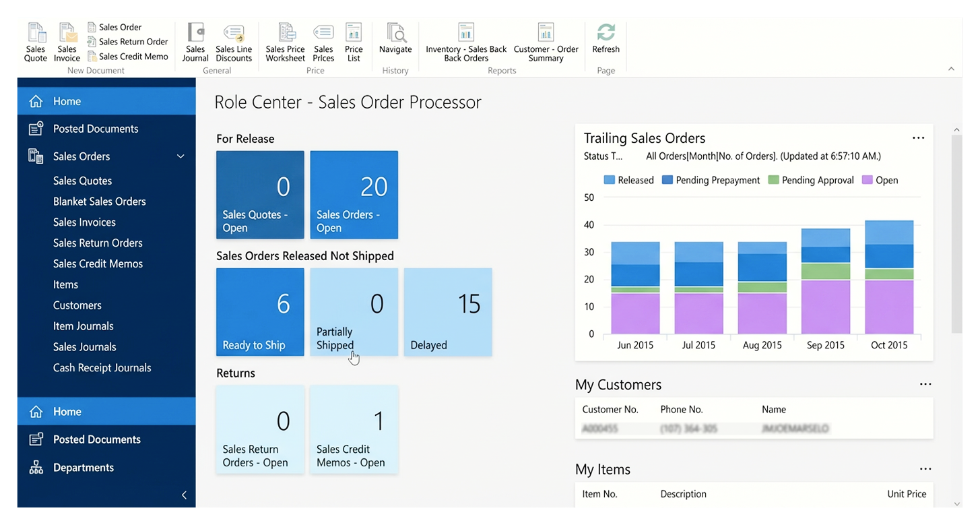The height and width of the screenshot is (525, 980).
Task: Open the My Customers options menu
Action: (925, 385)
